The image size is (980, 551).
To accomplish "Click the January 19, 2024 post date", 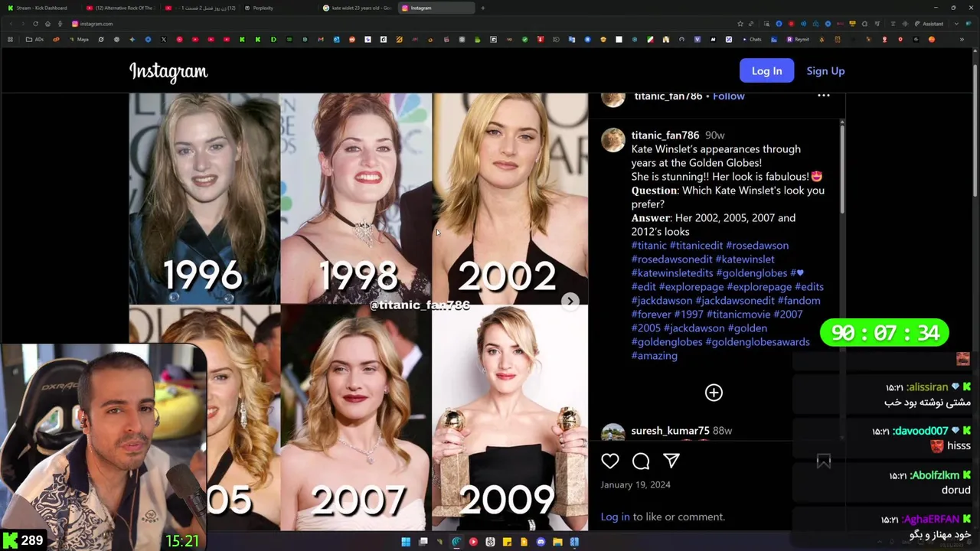I will click(x=635, y=484).
